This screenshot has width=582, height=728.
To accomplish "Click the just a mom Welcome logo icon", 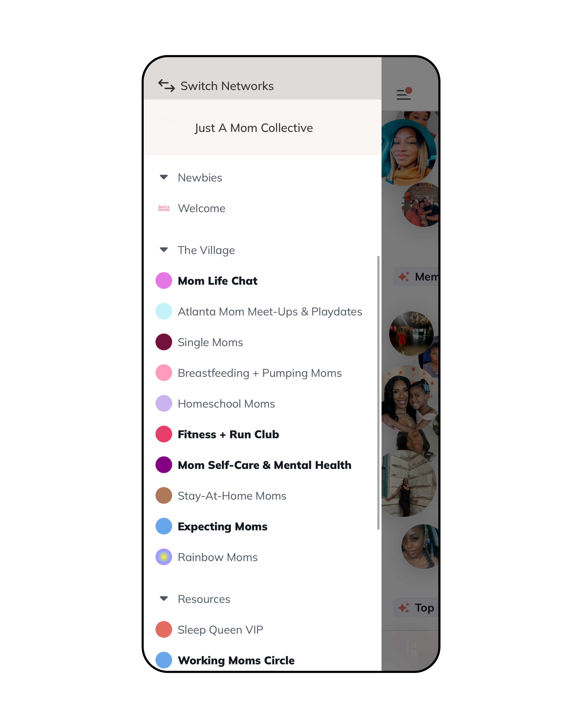I will (x=164, y=208).
